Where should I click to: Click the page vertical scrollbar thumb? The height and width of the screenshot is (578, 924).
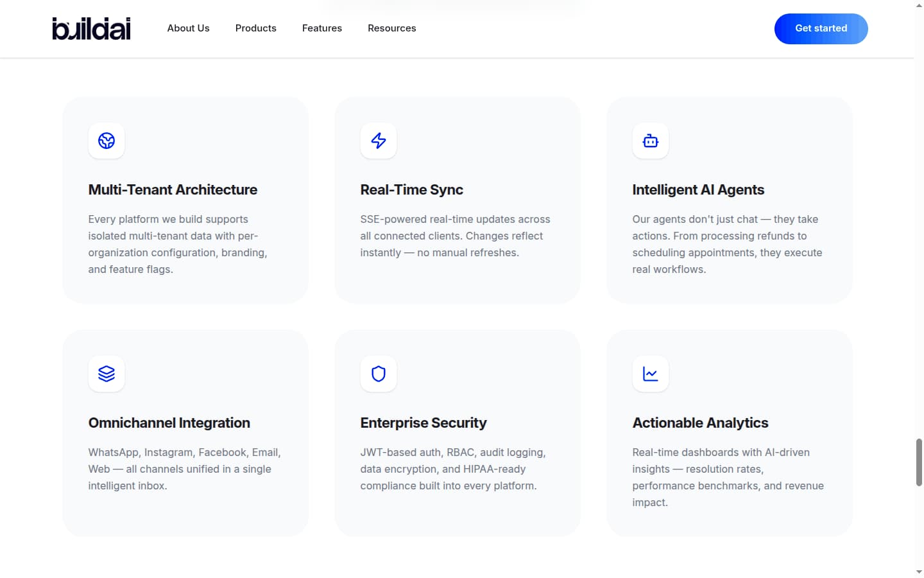point(919,462)
